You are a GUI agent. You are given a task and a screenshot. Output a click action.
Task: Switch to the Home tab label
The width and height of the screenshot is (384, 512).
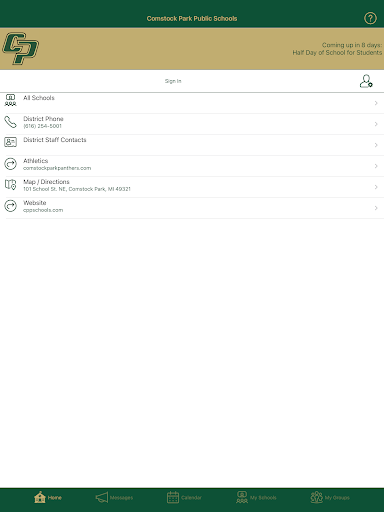[x=55, y=498]
